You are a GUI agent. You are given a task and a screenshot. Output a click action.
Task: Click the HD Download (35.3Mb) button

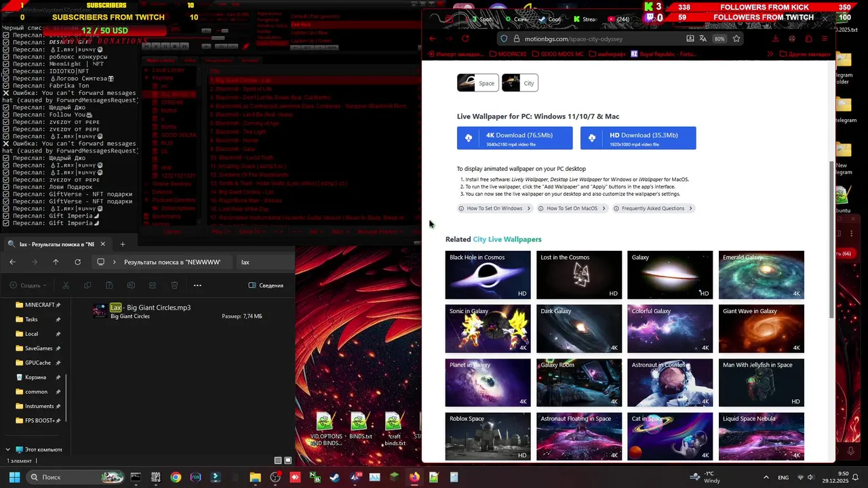point(638,138)
